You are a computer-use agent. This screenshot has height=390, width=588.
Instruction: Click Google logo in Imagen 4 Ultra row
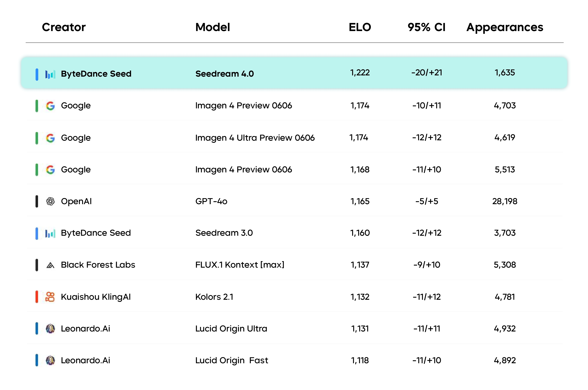51,138
